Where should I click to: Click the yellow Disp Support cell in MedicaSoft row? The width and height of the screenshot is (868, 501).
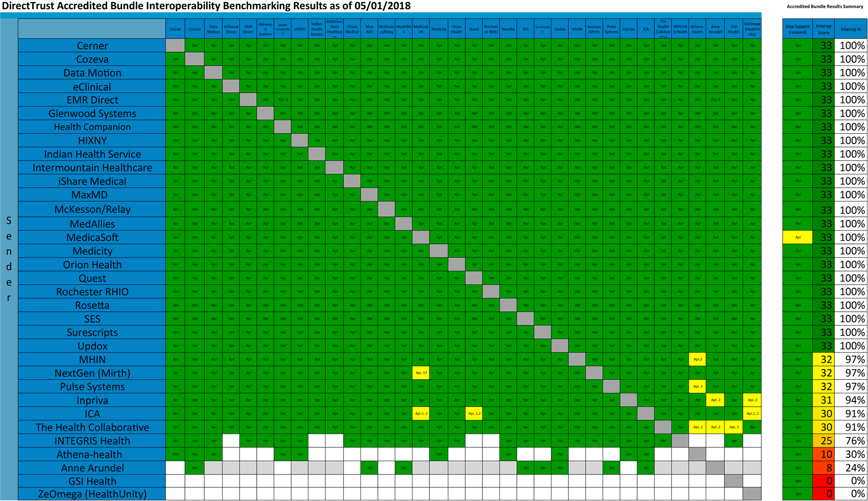pos(798,237)
